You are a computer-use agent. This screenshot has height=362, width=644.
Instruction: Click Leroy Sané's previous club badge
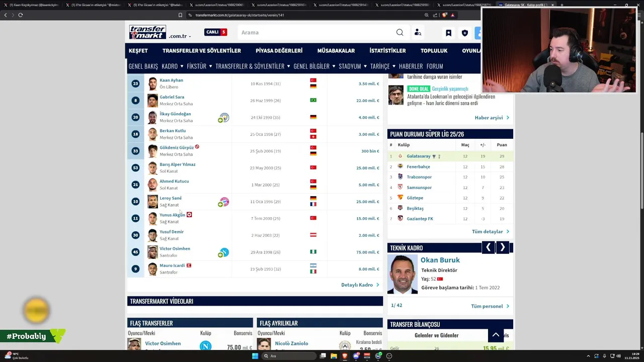pyautogui.click(x=224, y=202)
